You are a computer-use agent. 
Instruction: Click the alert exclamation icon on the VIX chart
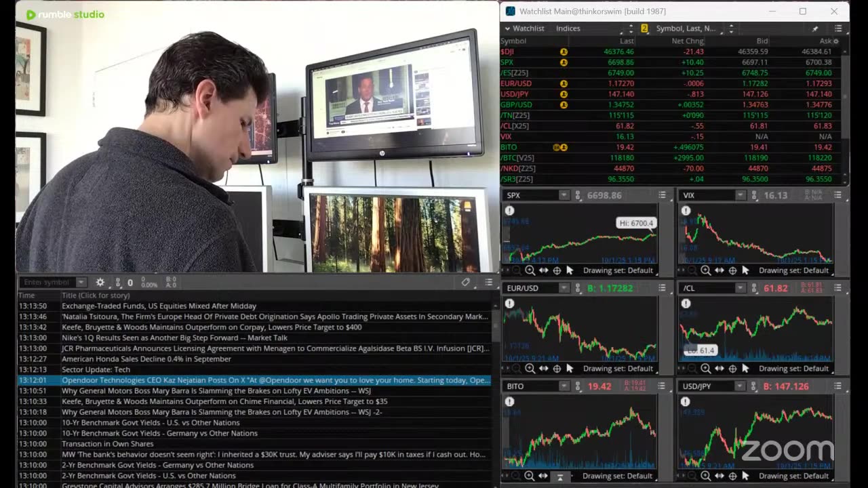pos(686,211)
